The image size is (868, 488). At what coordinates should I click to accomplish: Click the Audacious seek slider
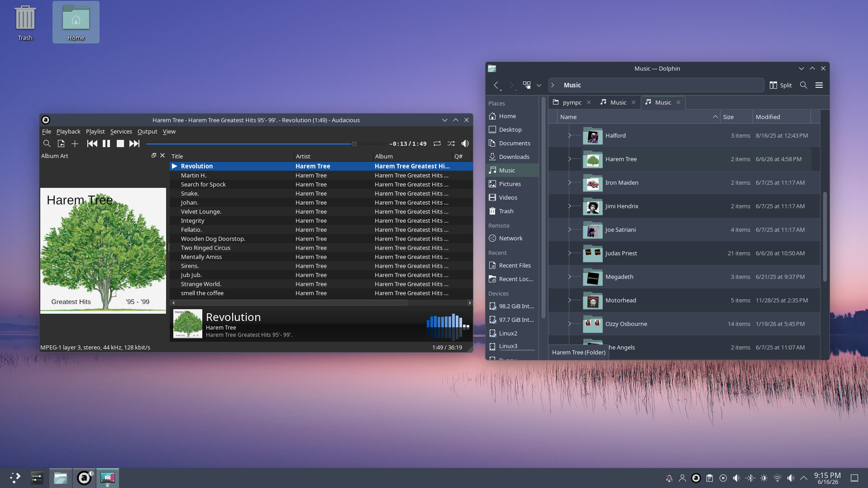click(266, 144)
